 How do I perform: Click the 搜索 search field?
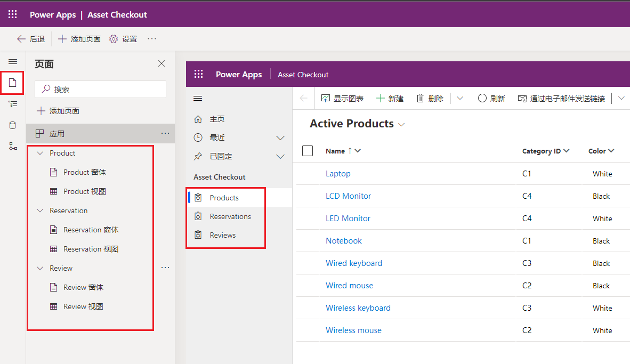tap(100, 89)
